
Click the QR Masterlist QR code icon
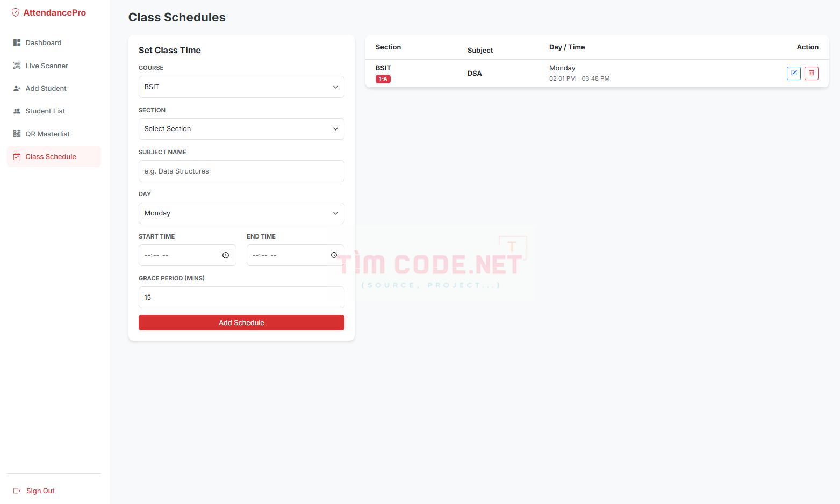(17, 134)
